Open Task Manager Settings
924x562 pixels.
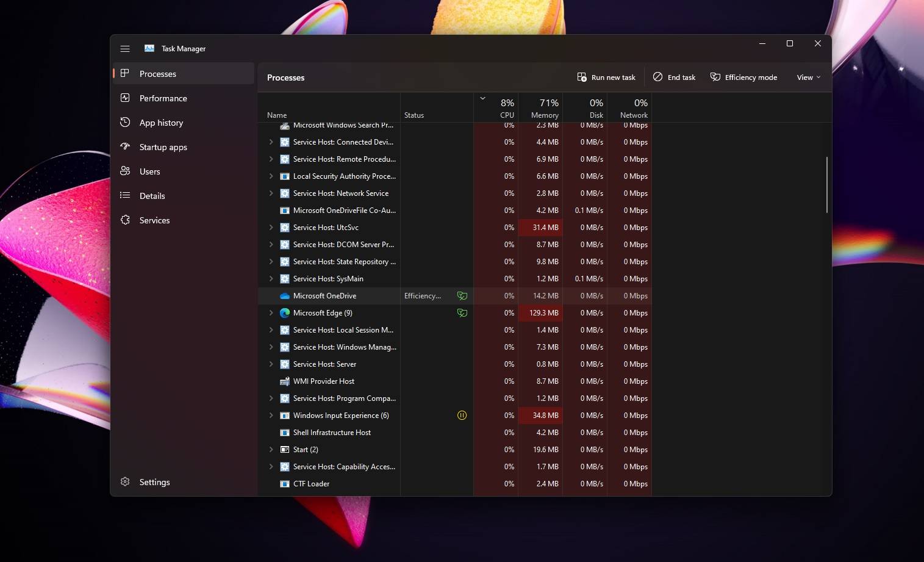154,481
